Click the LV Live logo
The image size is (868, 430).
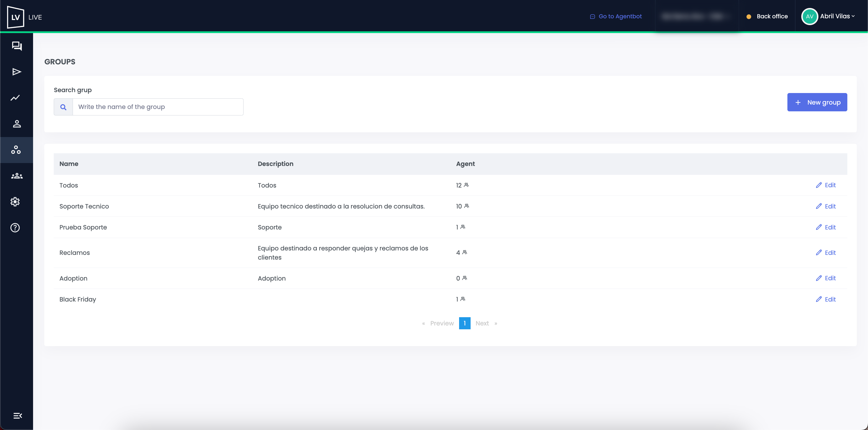pyautogui.click(x=16, y=17)
